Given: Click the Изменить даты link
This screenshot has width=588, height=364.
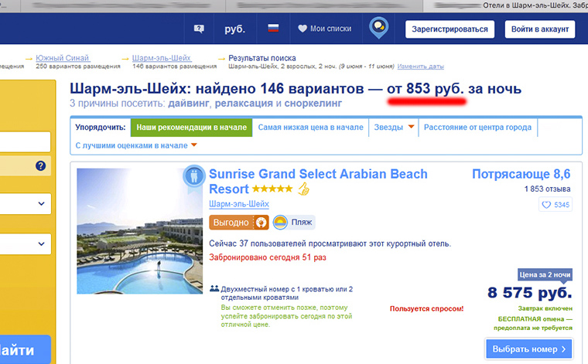Looking at the screenshot, I should click(x=420, y=66).
